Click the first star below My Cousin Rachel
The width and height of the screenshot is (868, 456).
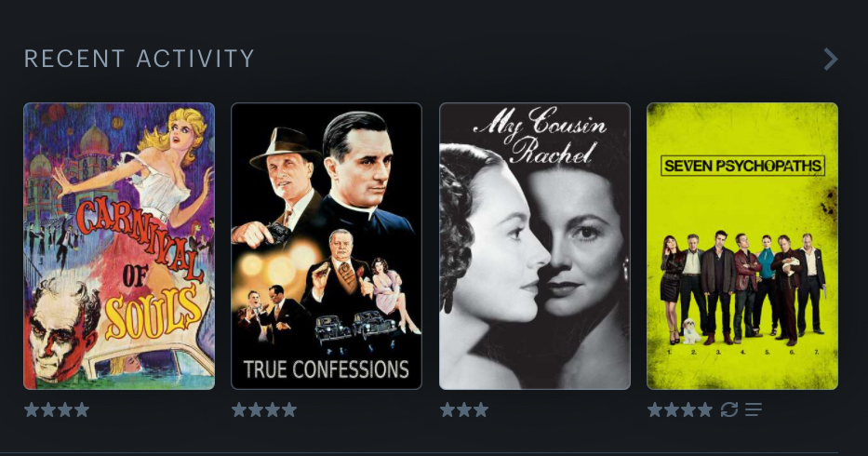(x=447, y=410)
